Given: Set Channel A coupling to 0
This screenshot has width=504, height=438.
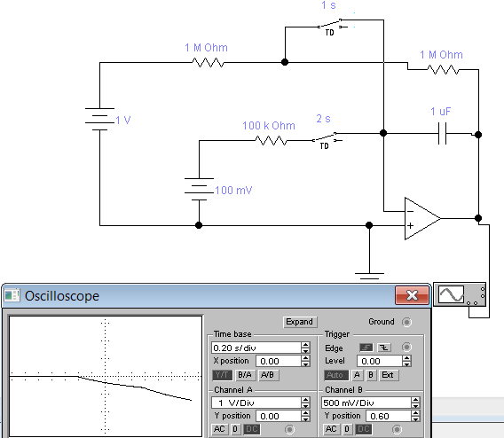Looking at the screenshot, I should [x=235, y=429].
